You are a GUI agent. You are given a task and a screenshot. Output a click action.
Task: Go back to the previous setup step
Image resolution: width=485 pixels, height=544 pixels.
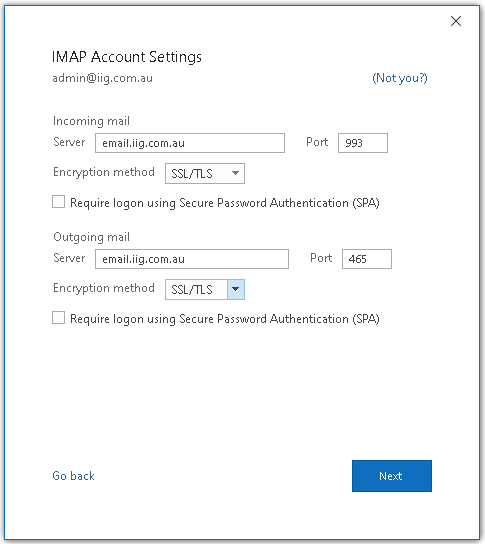[73, 476]
